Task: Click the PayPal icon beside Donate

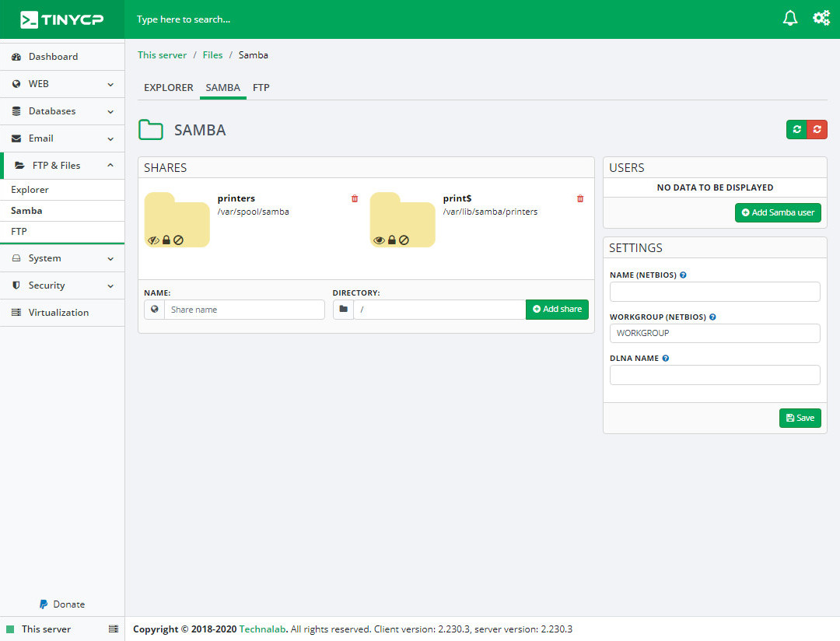Action: pyautogui.click(x=44, y=604)
